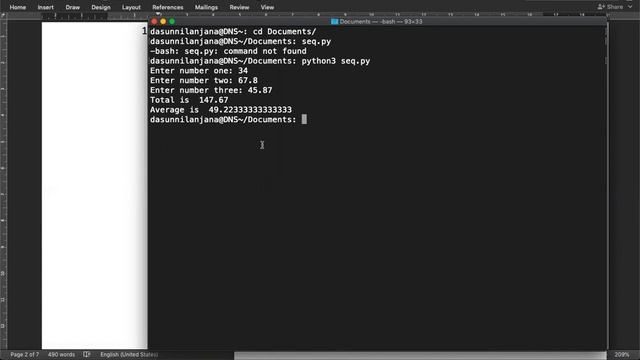Image resolution: width=640 pixels, height=360 pixels.
Task: Click the '490 words' word count
Action: (x=61, y=354)
